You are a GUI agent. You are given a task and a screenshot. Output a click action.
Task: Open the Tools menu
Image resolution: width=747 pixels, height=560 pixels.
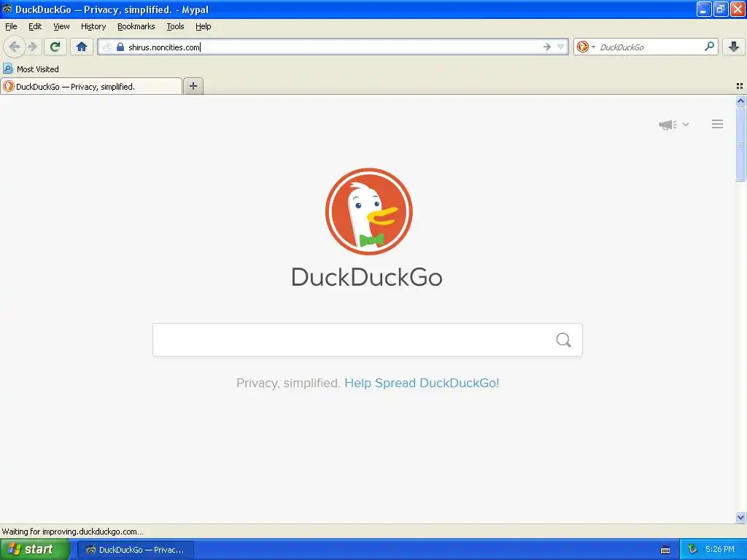175,26
